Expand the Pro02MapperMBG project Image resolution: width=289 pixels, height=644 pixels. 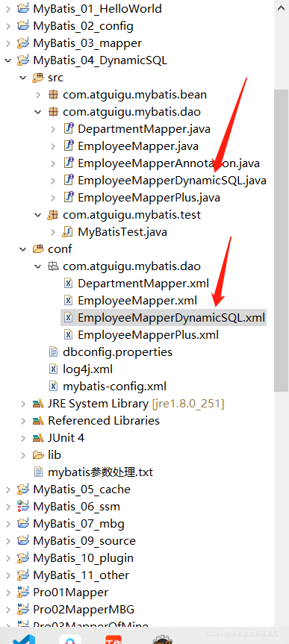click(x=7, y=610)
